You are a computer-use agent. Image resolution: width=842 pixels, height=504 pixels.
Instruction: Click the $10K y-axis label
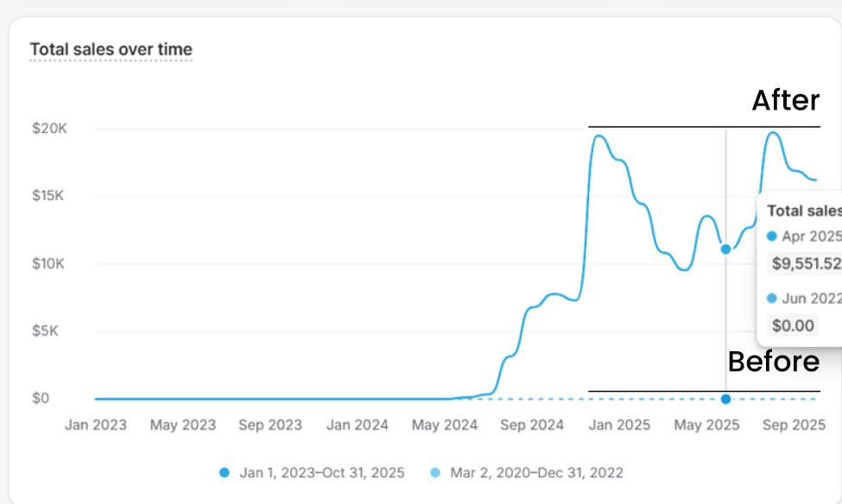pyautogui.click(x=47, y=264)
